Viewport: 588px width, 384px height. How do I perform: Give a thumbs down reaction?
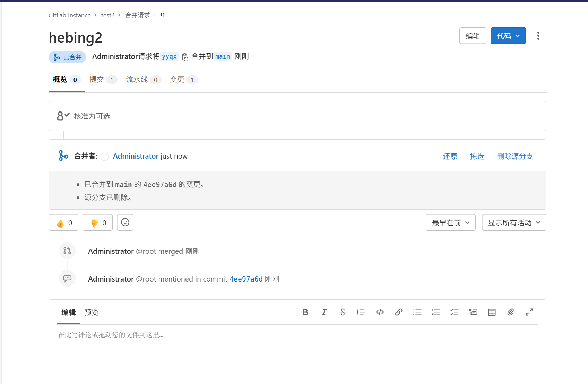tap(97, 223)
